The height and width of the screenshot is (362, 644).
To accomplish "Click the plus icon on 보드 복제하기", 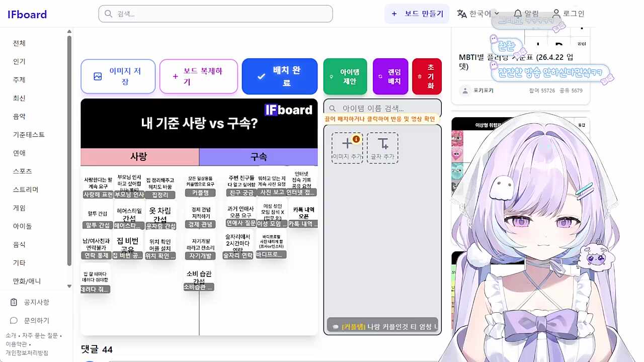I will pyautogui.click(x=175, y=76).
